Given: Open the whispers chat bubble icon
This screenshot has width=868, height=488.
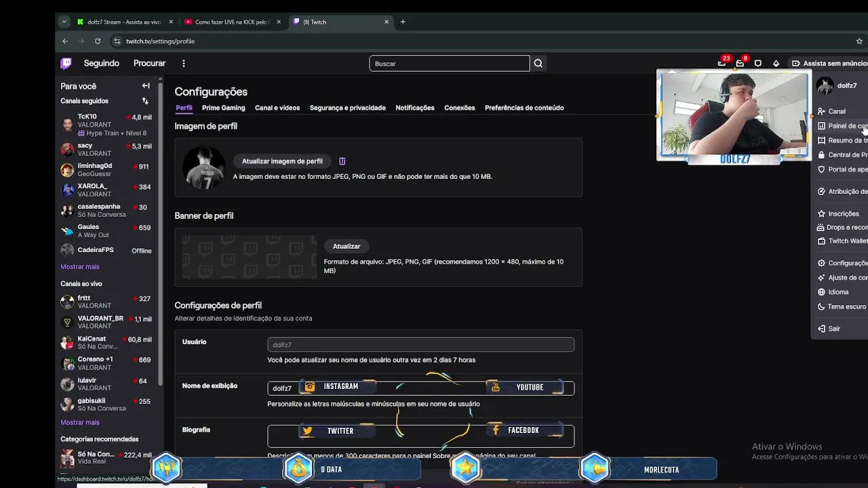Looking at the screenshot, I should 758,64.
